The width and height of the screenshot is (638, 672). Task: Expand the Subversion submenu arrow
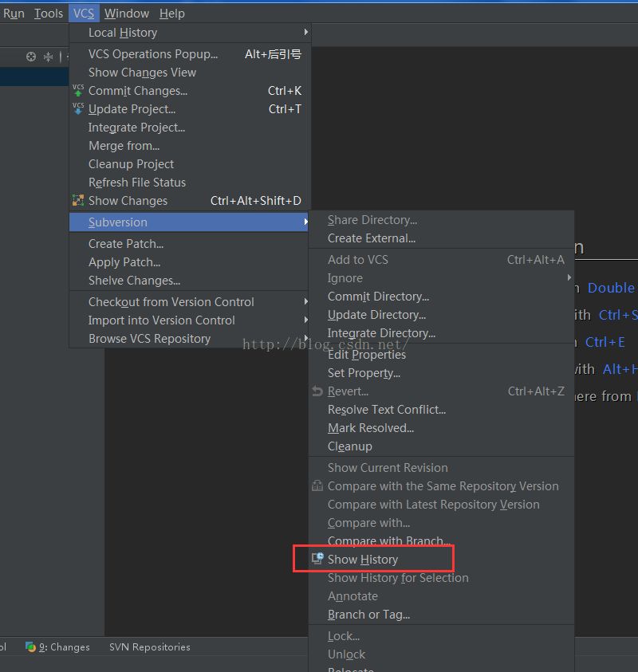(x=305, y=222)
